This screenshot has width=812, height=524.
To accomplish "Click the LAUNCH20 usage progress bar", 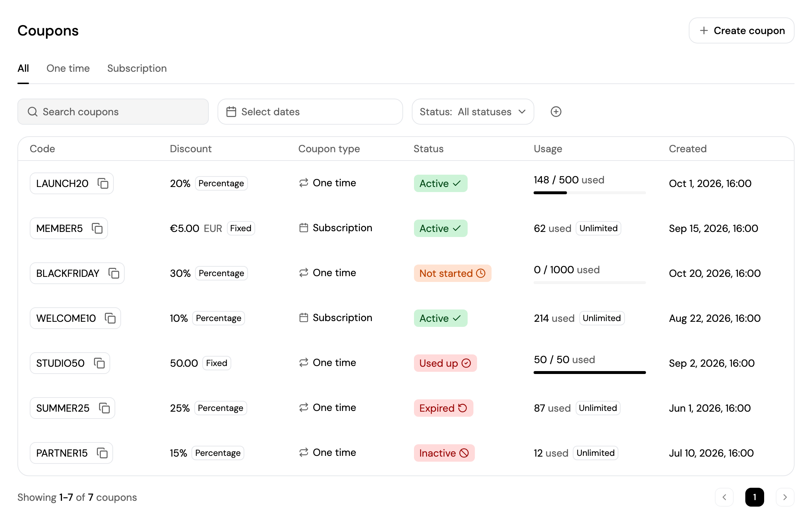I will [x=590, y=193].
